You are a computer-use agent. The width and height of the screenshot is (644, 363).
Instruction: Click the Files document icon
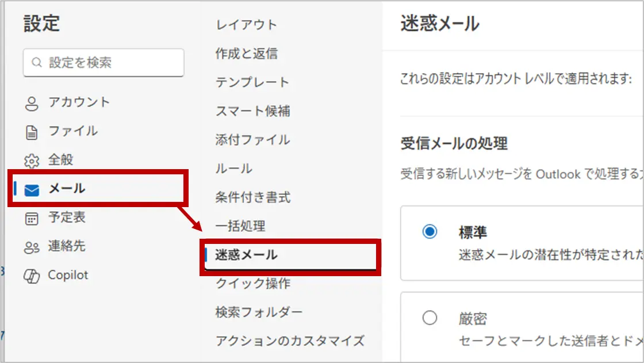point(31,132)
